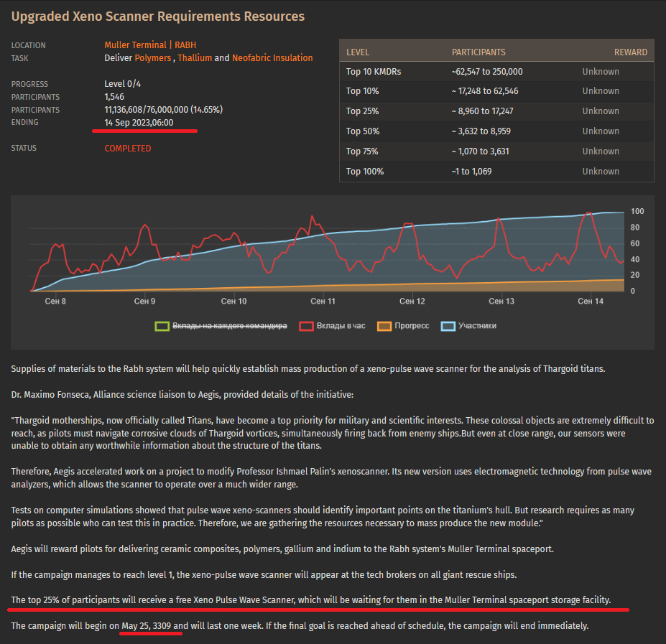Click the LOCATION field label
This screenshot has width=666, height=644.
coord(29,45)
